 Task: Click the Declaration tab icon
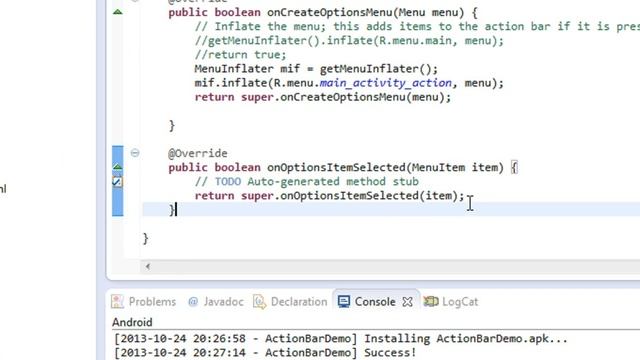(259, 302)
